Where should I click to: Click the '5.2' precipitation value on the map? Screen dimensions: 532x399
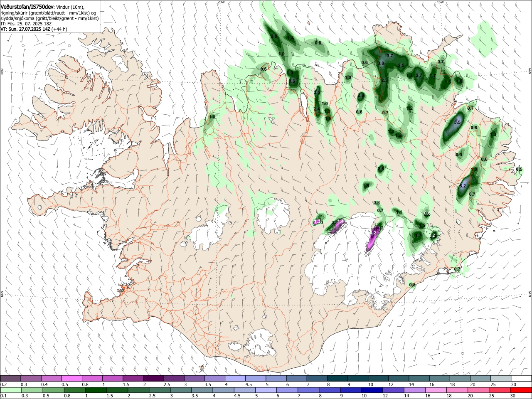[x=463, y=186]
